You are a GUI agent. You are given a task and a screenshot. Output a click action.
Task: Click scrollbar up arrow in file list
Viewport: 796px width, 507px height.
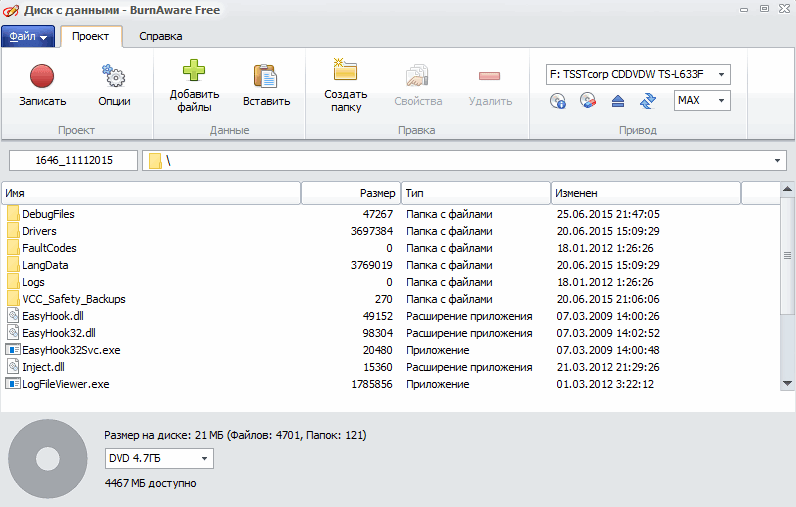coord(787,189)
